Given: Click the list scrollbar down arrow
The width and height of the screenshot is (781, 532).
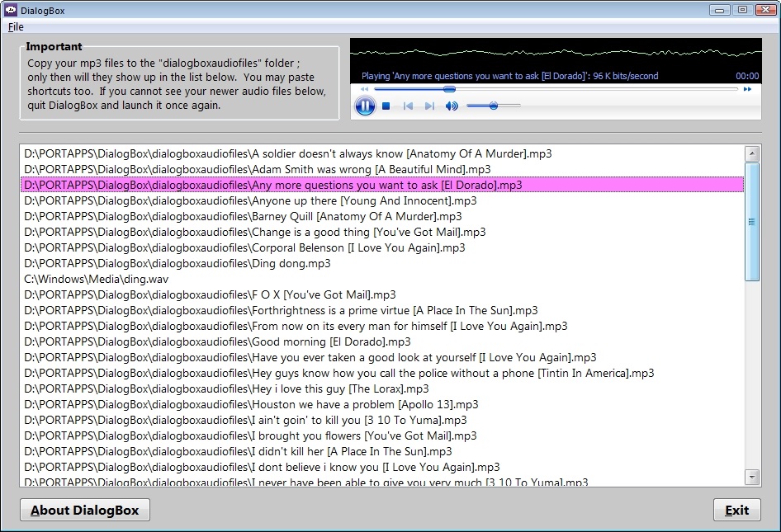Looking at the screenshot, I should [751, 478].
